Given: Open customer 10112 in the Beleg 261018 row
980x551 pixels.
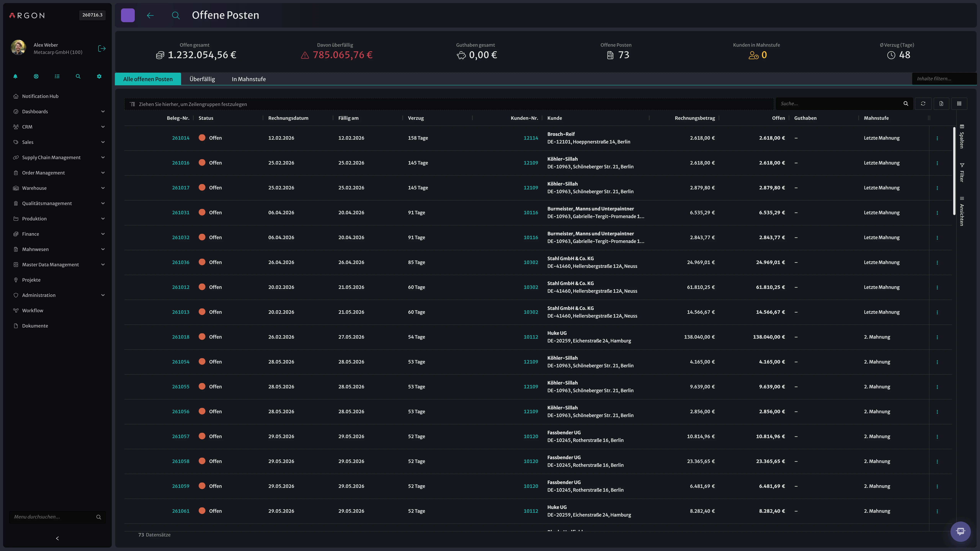Looking at the screenshot, I should (x=531, y=337).
